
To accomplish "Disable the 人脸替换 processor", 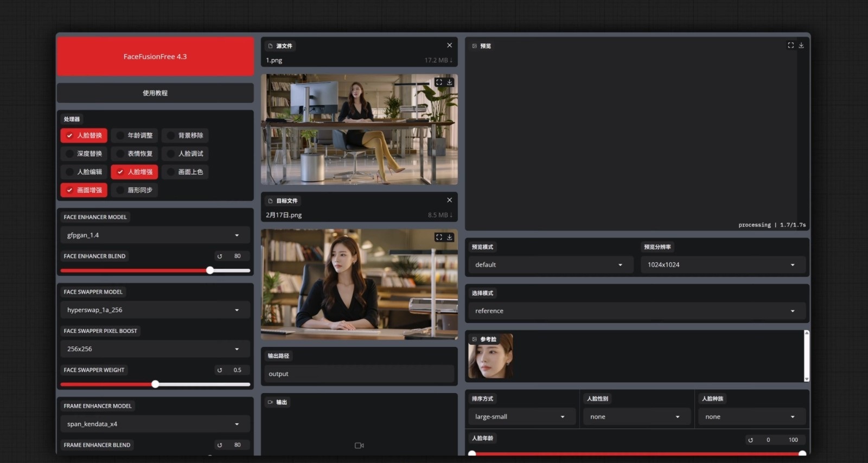I will (84, 136).
